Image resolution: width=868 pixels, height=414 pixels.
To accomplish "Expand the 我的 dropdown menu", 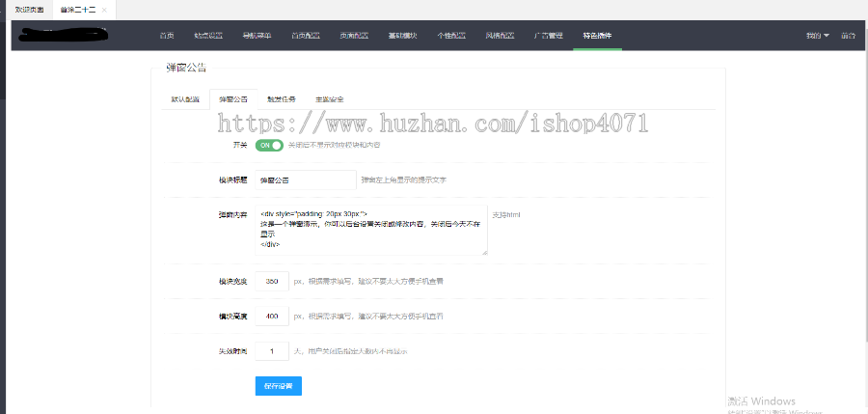I will [817, 36].
